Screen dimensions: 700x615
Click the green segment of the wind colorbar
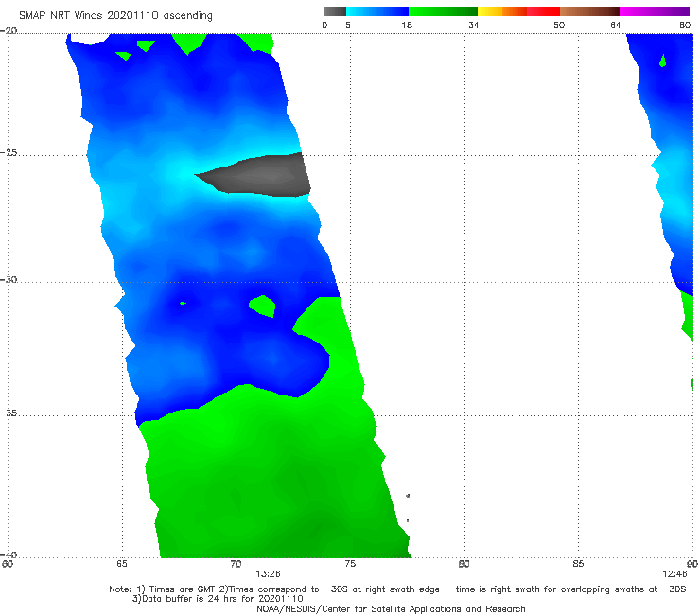[x=443, y=11]
